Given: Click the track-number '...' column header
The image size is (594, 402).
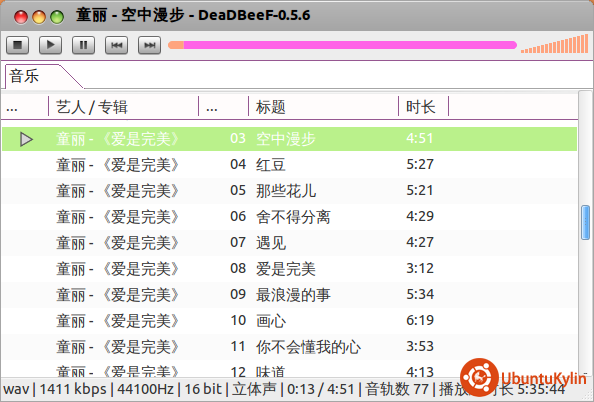Looking at the screenshot, I should (x=224, y=107).
